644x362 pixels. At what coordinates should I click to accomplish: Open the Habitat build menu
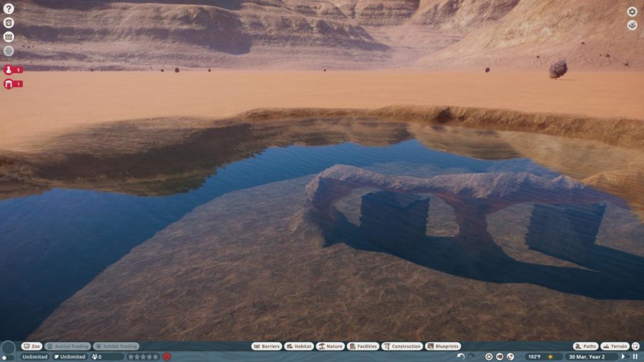point(299,346)
